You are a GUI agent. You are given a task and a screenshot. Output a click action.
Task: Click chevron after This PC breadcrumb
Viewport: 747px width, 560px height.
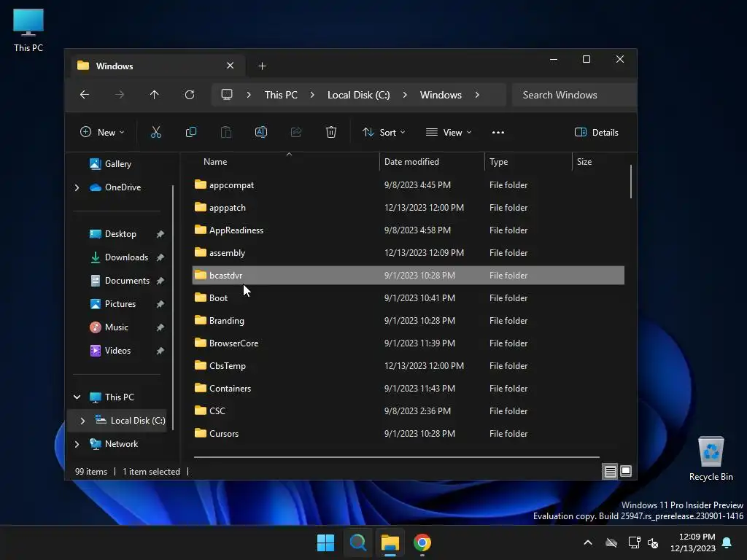tap(312, 95)
